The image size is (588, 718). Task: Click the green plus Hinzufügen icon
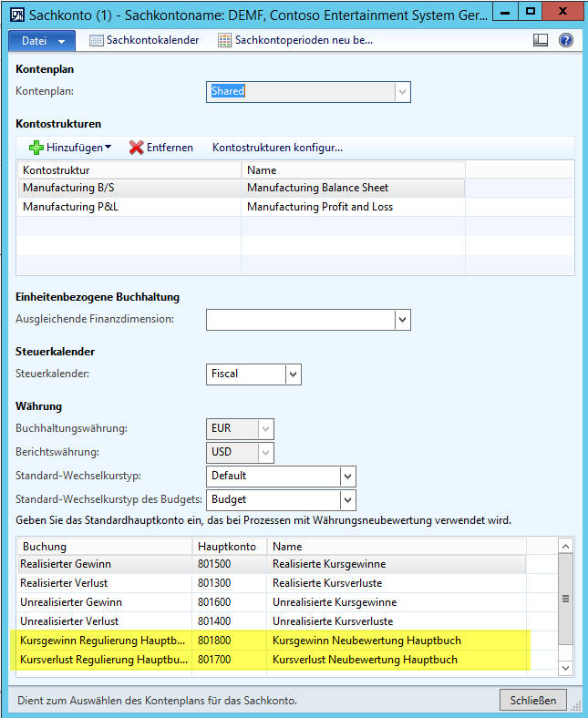tap(36, 148)
